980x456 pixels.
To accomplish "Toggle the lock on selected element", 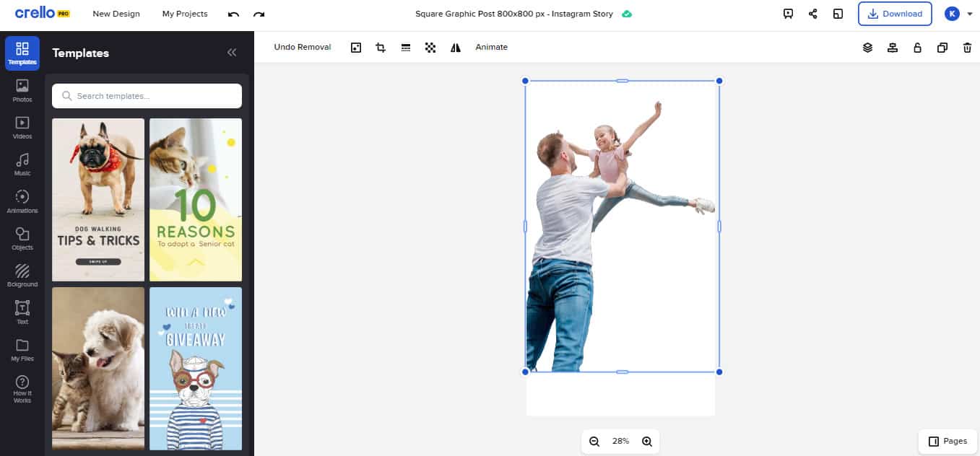I will click(917, 48).
